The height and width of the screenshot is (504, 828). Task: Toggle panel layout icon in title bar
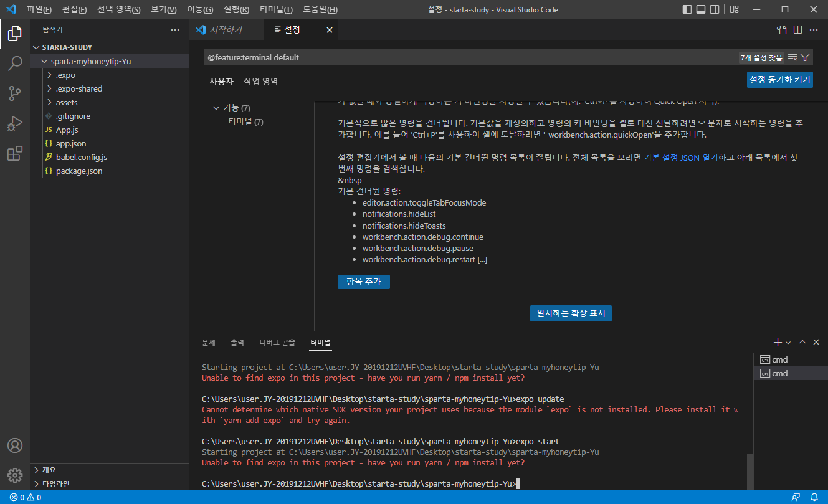click(701, 9)
